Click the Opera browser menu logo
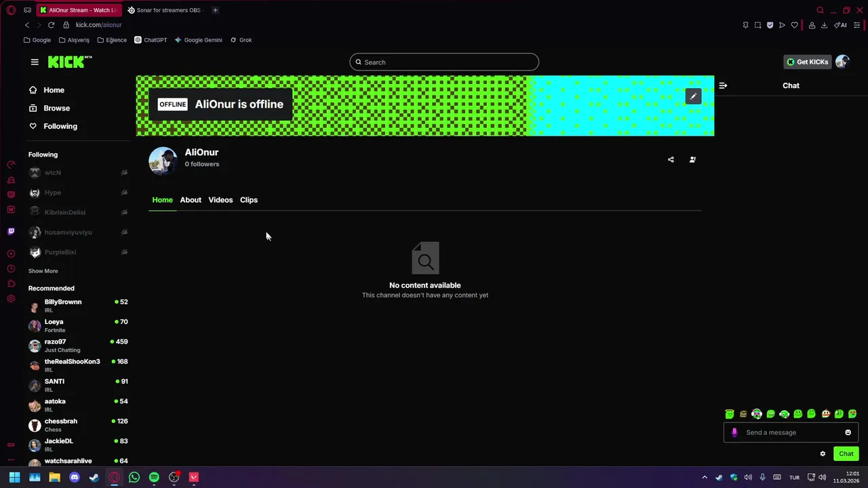This screenshot has height=488, width=868. [x=12, y=10]
